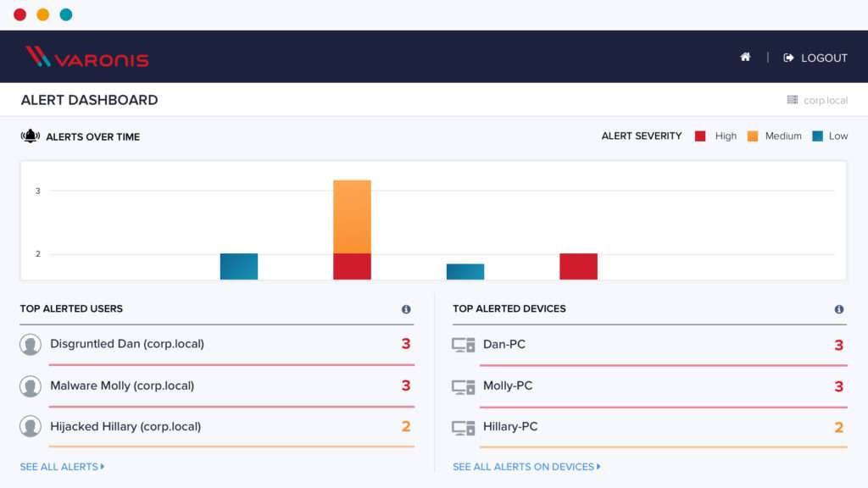868x488 pixels.
Task: Click the corp.local server icon
Action: point(793,100)
